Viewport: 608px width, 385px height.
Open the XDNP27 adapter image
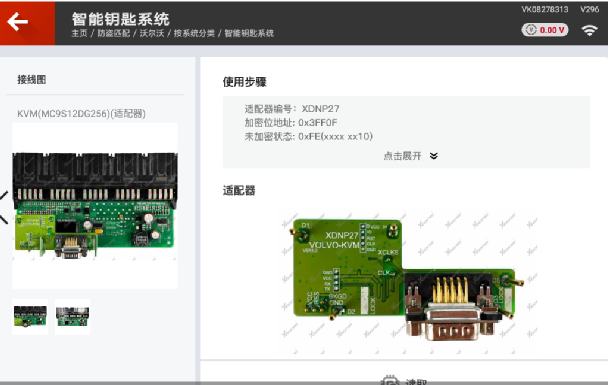click(x=406, y=279)
